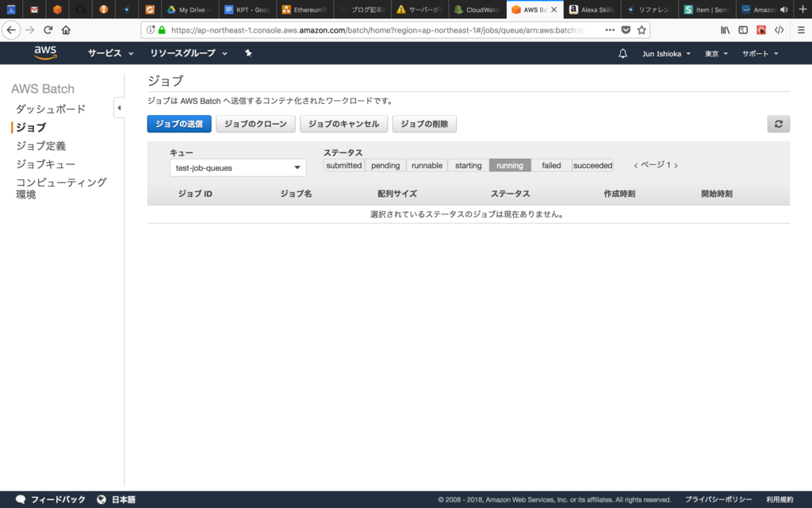Filter jobs by succeeded status
812x508 pixels.
pos(593,165)
